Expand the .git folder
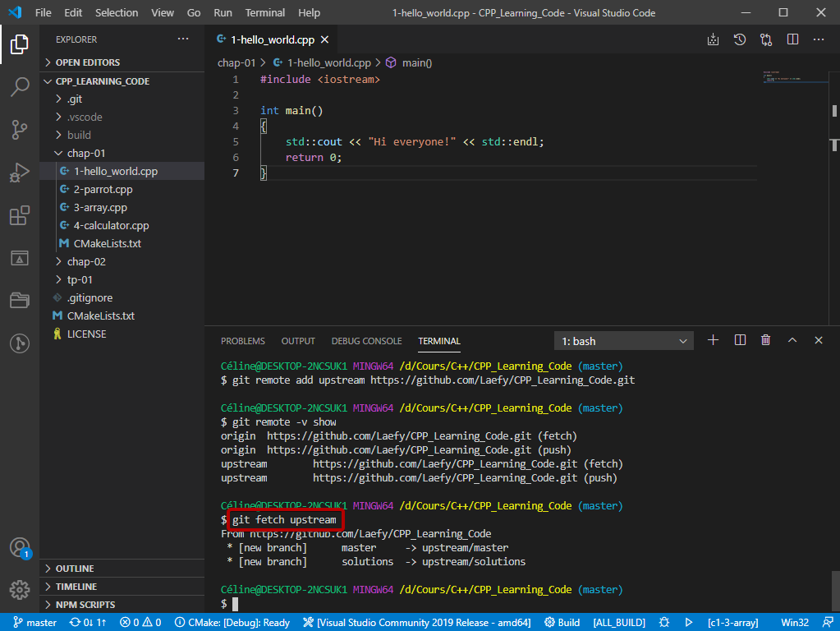Image resolution: width=840 pixels, height=631 pixels. click(122, 99)
